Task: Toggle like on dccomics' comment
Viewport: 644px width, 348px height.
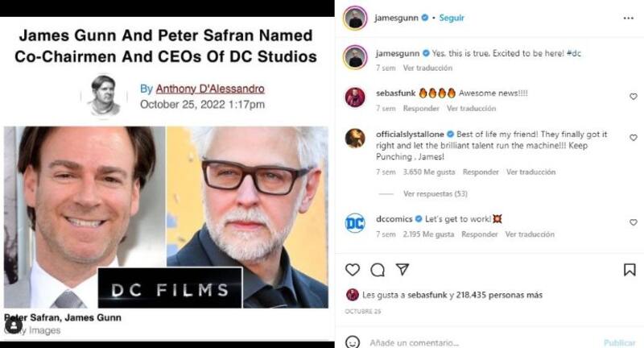Action: pyautogui.click(x=634, y=222)
